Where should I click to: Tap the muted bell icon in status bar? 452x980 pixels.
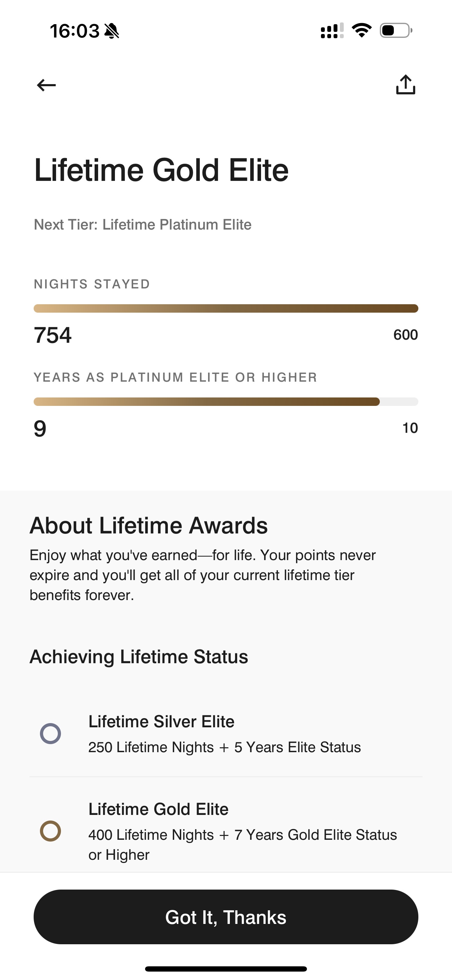111,31
